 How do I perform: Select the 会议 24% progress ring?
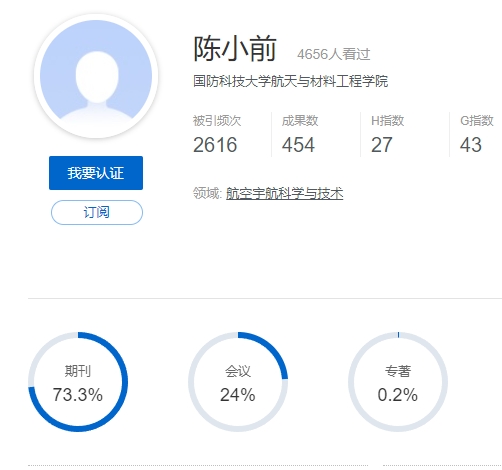238,382
